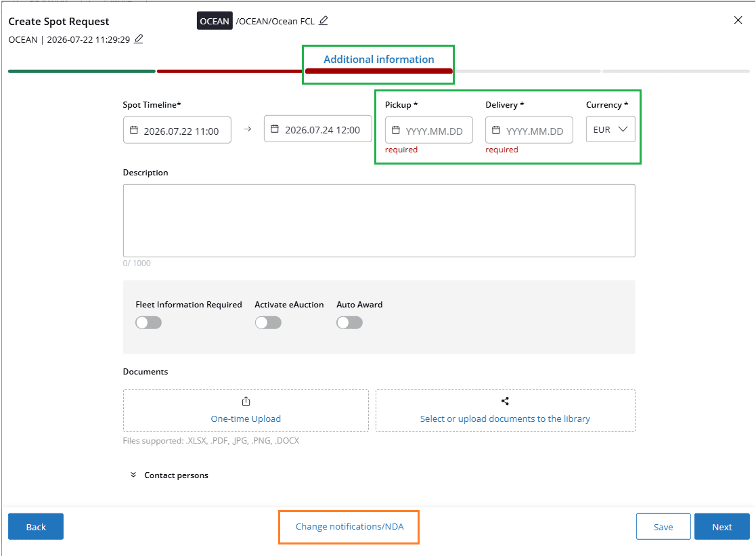Click Select or upload documents to the library
756x556 pixels.
[x=505, y=419]
